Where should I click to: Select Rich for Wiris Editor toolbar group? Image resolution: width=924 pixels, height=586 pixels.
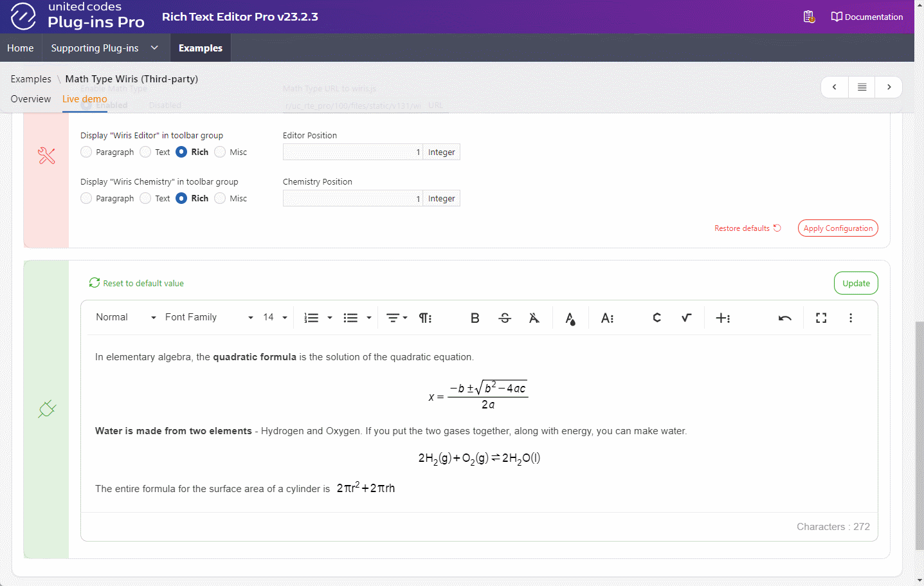click(181, 152)
